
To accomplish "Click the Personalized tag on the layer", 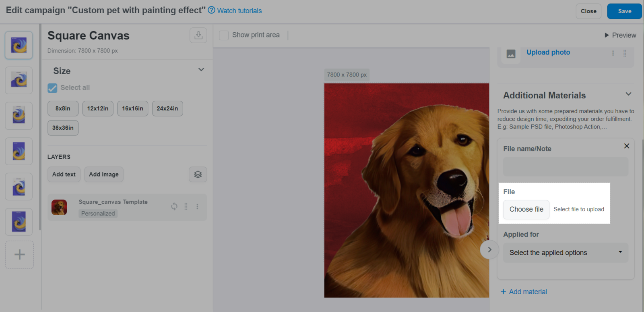I will [x=98, y=214].
